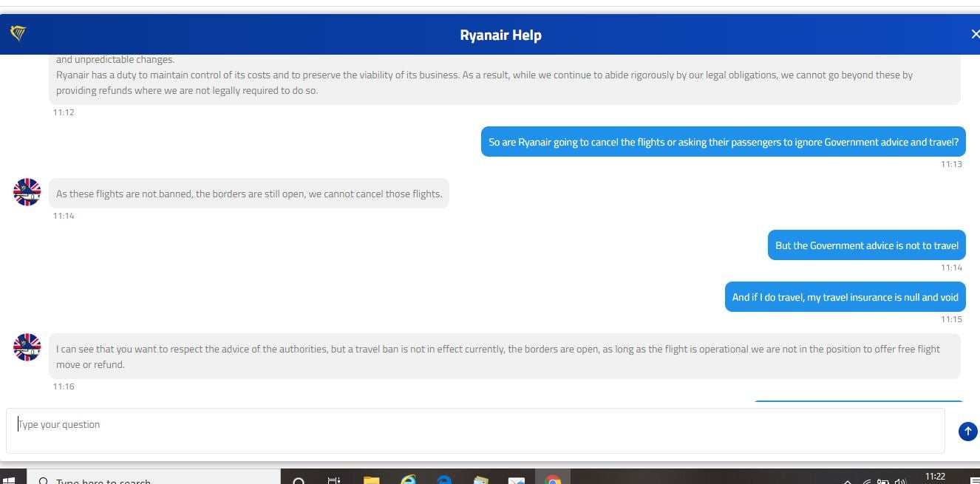Click the message 'But the Government advice is not to travel'
This screenshot has height=484, width=980.
pos(866,245)
